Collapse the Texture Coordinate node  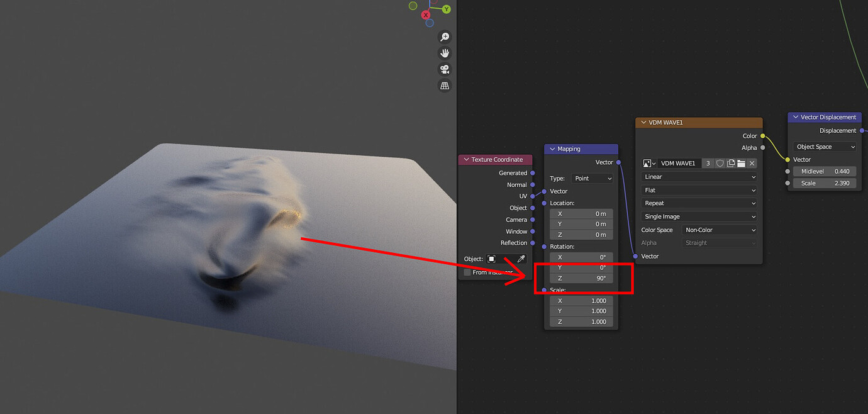pyautogui.click(x=467, y=160)
